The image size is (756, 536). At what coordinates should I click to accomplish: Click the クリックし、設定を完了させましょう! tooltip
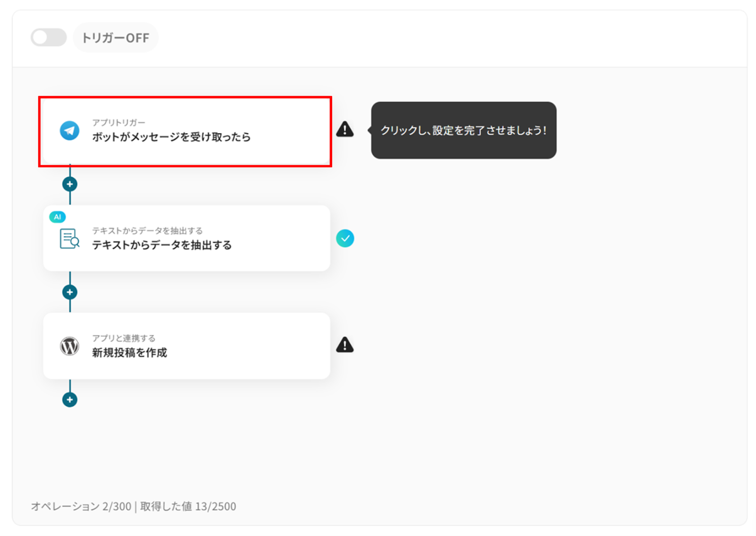[x=464, y=130]
